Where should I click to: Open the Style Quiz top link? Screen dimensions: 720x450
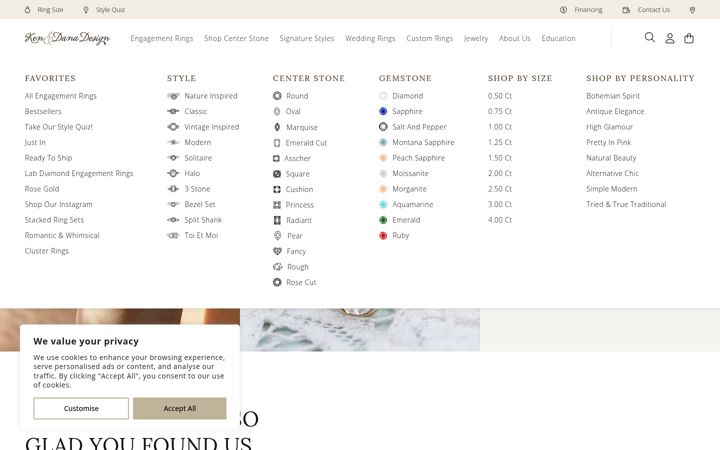pos(104,10)
